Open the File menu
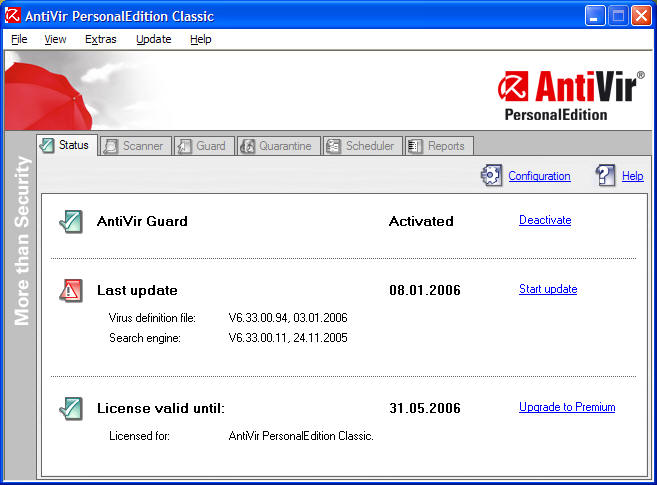The height and width of the screenshot is (485, 657). click(x=19, y=39)
